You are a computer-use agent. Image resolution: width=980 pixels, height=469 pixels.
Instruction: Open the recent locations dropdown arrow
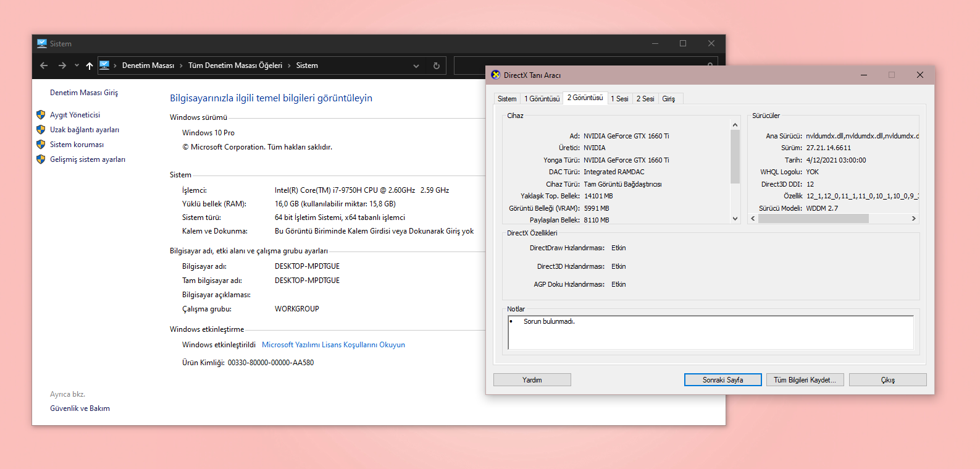point(77,65)
